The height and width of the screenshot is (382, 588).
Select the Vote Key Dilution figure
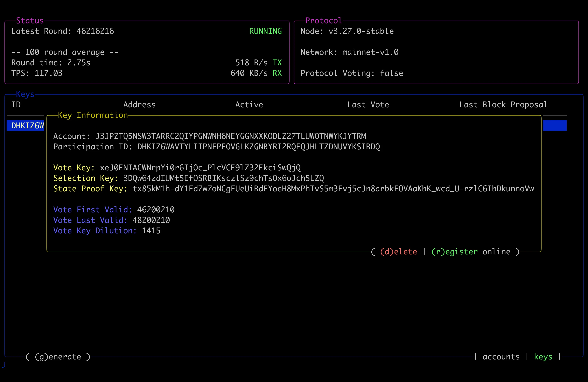coord(151,230)
